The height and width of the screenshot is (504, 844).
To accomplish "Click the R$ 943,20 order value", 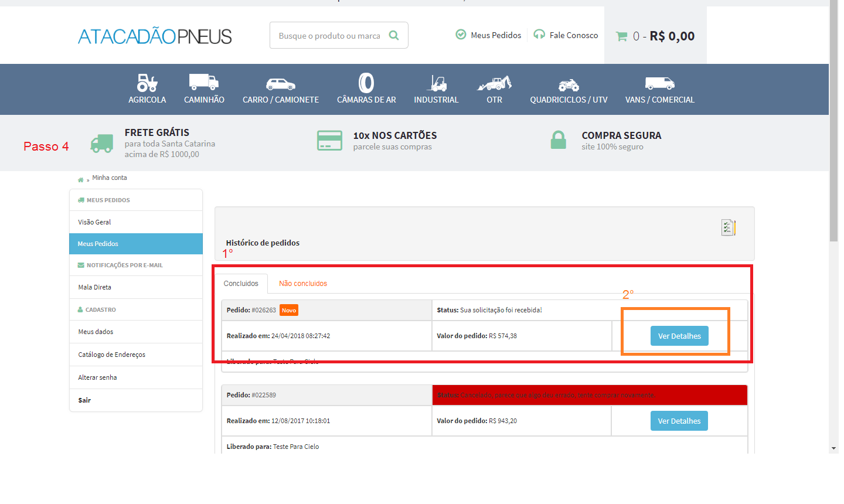I will 503,421.
